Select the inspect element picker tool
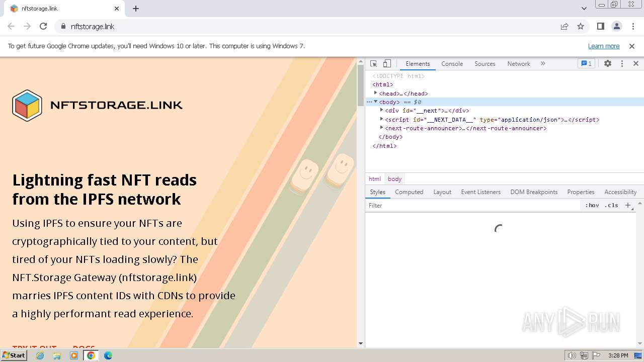The height and width of the screenshot is (362, 644). pos(373,63)
